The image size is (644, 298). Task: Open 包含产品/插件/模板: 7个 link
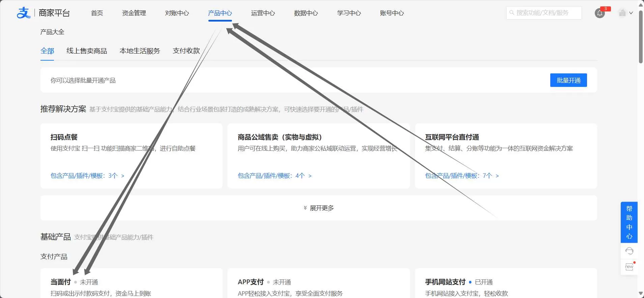click(x=462, y=176)
